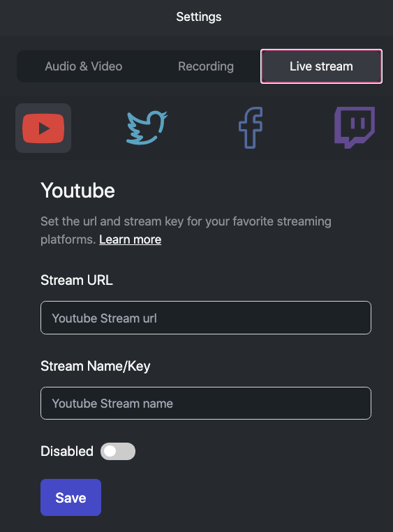Select the YouTube streaming platform icon
Image resolution: width=393 pixels, height=532 pixels.
point(43,128)
